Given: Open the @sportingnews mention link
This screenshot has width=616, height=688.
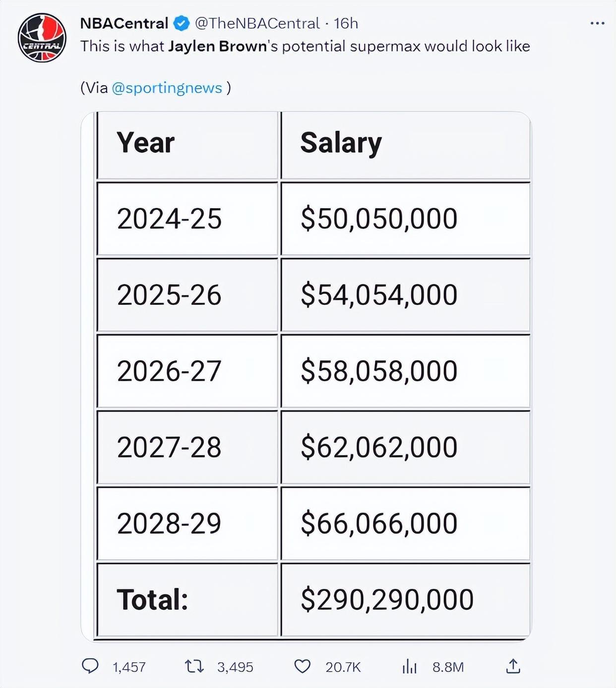Looking at the screenshot, I should click(167, 88).
